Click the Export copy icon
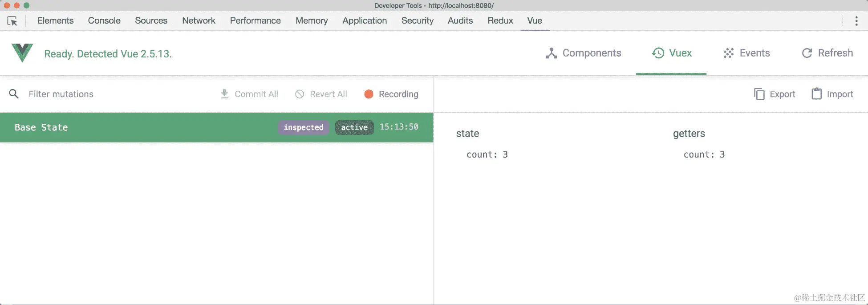This screenshot has height=305, width=868. pos(759,94)
